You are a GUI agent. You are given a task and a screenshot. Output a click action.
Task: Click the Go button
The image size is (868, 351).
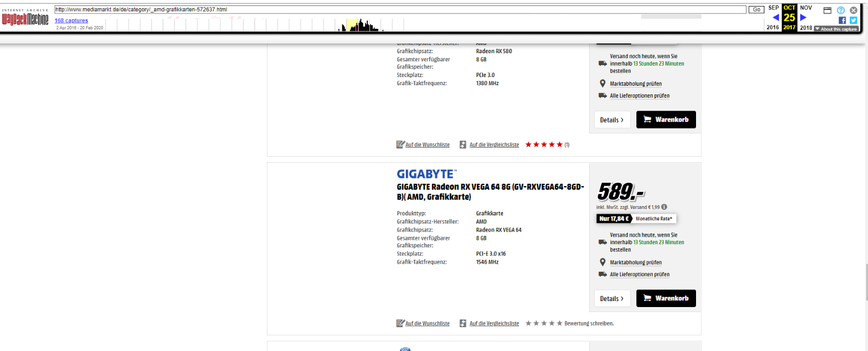click(x=756, y=9)
